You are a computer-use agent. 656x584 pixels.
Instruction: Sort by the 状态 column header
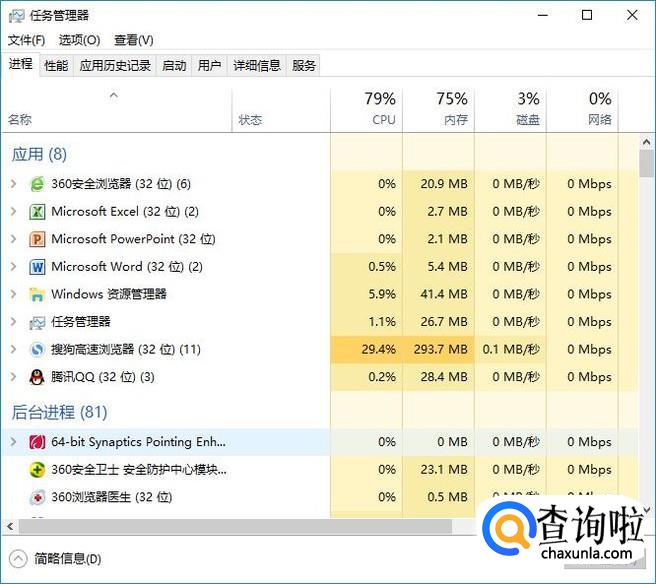point(281,110)
